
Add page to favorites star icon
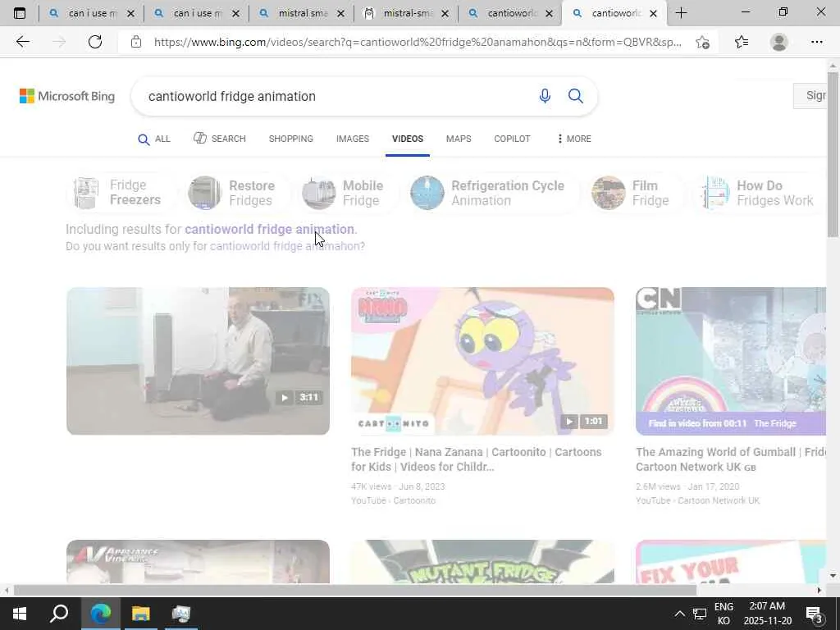702,42
